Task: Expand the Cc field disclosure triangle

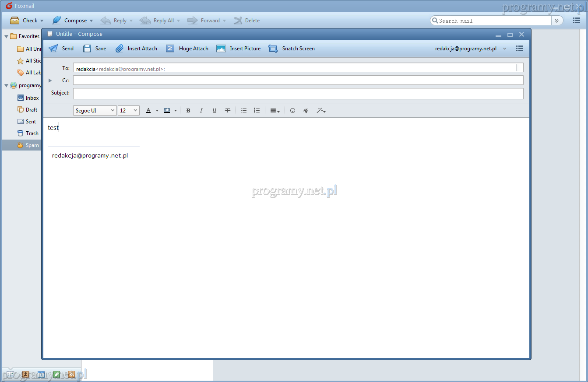Action: (50, 81)
